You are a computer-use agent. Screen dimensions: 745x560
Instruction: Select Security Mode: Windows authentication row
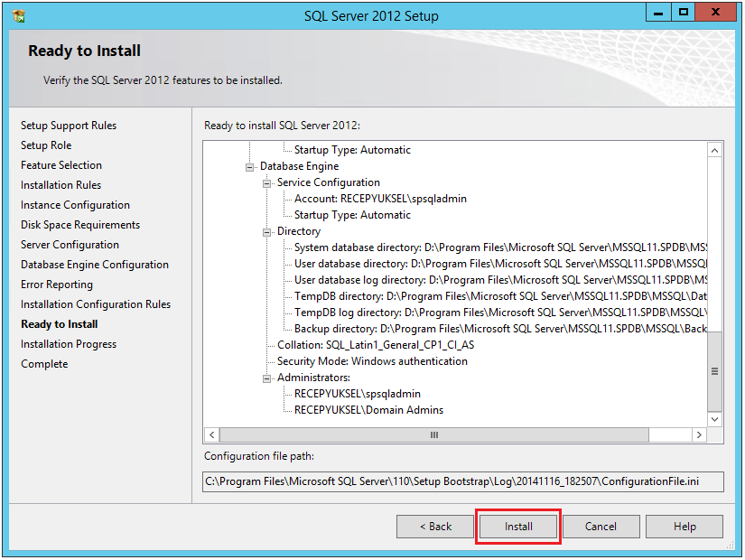[372, 361]
